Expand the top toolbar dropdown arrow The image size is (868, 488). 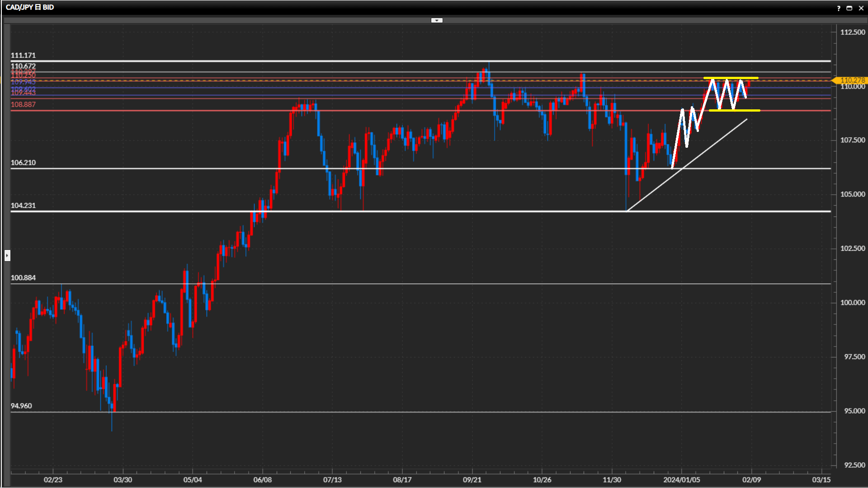pos(437,20)
